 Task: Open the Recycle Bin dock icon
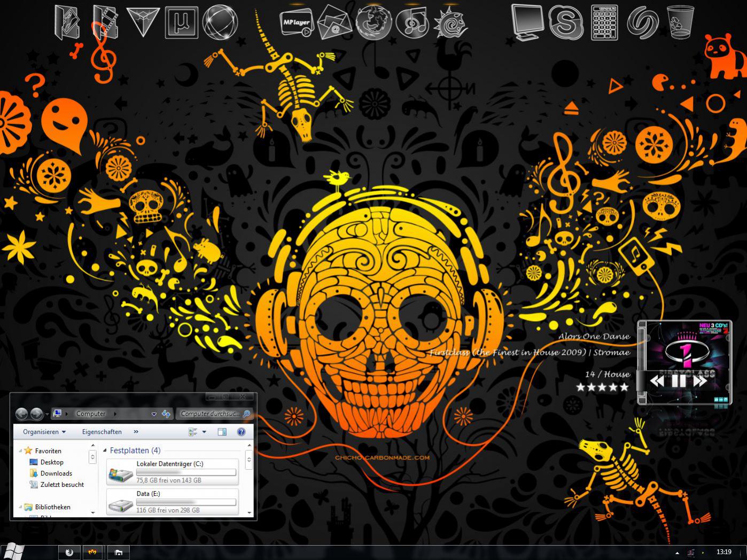click(x=681, y=22)
